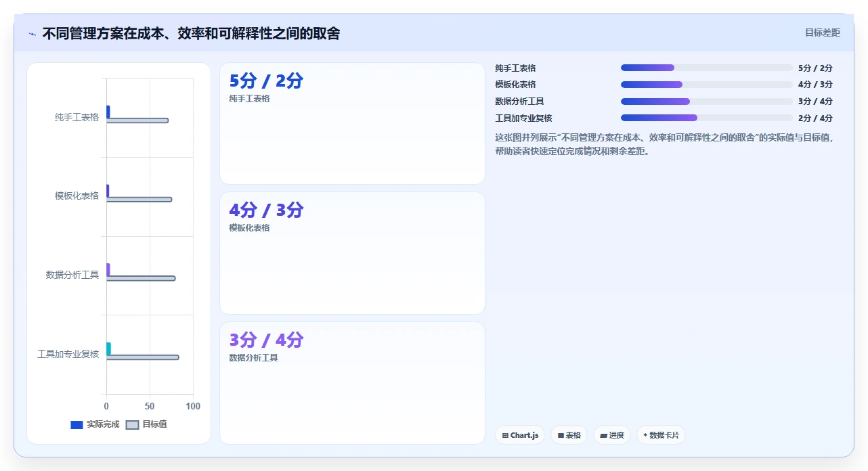Click 纯手工表格 label in progress list
This screenshot has height=471, width=868.
pyautogui.click(x=515, y=68)
